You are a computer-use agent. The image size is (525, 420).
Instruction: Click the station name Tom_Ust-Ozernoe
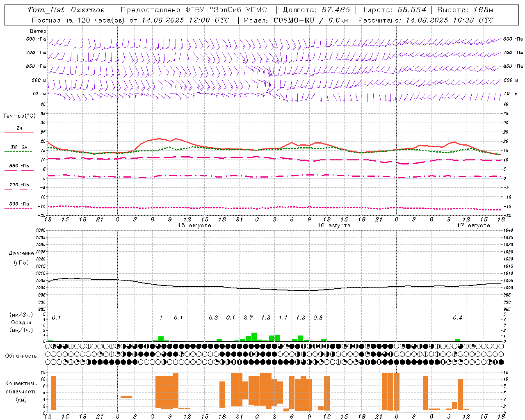(66, 10)
